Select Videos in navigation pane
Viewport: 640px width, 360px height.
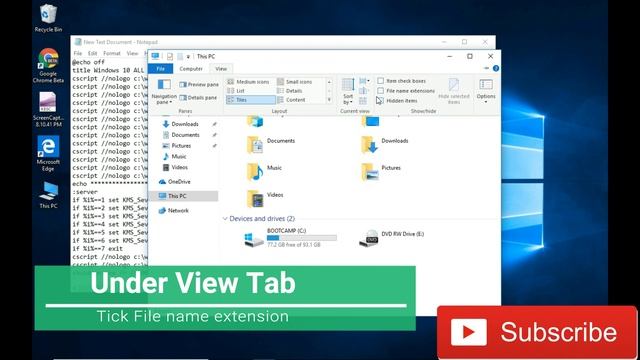pyautogui.click(x=180, y=167)
